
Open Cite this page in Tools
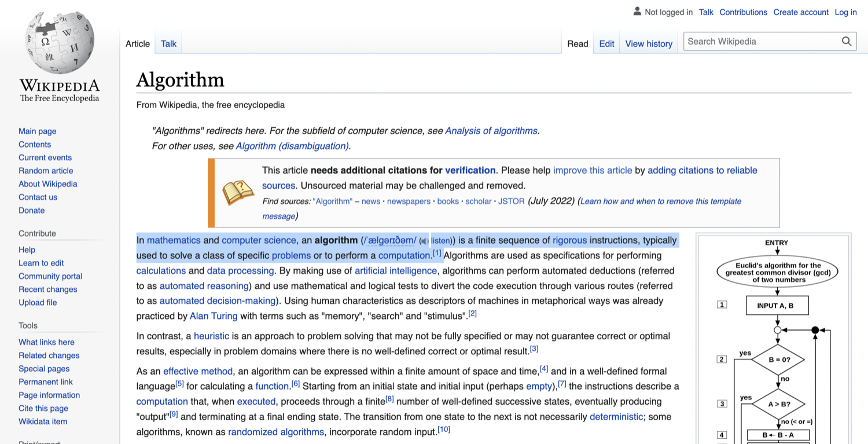(x=43, y=408)
